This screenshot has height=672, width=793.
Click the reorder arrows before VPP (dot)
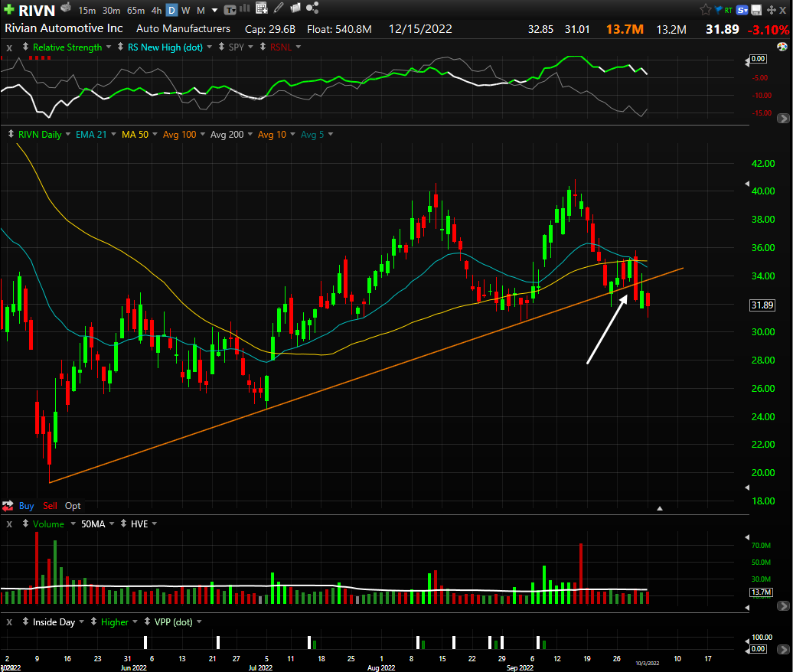pyautogui.click(x=147, y=622)
